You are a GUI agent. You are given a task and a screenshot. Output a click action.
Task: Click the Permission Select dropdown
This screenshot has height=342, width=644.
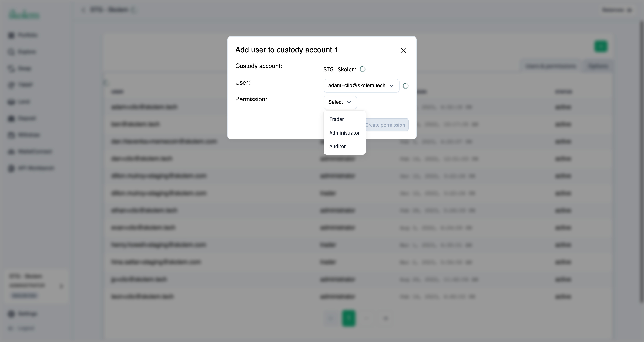pyautogui.click(x=340, y=102)
